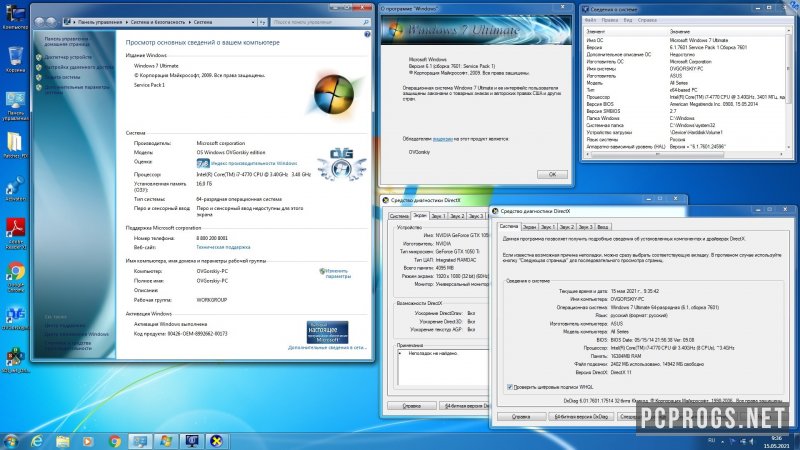Click refresh button beside address bar

point(263,22)
